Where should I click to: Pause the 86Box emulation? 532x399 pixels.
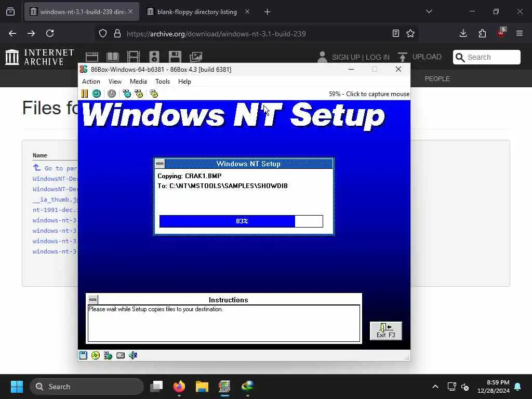85,94
